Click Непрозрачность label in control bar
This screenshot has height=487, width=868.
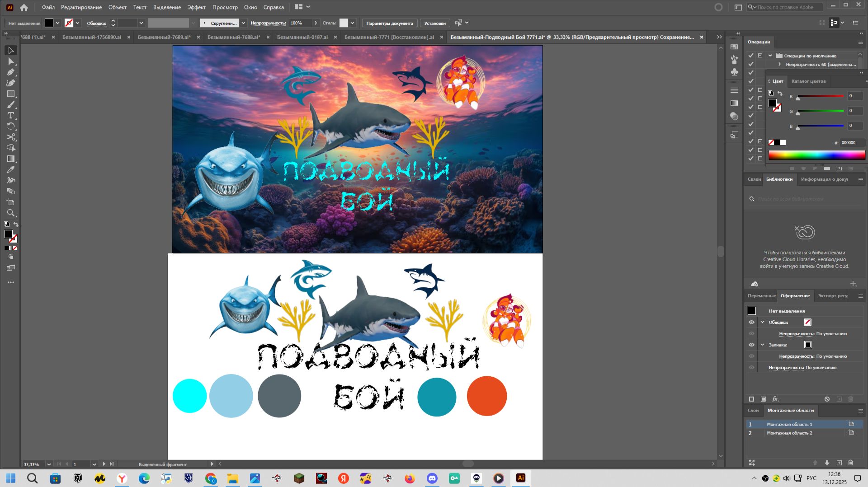268,23
